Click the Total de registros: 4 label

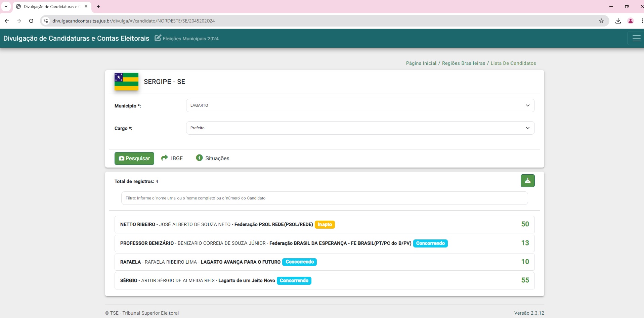136,181
